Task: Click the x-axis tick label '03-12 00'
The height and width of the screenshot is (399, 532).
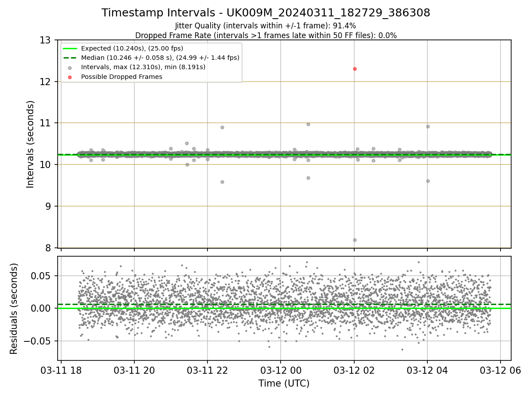Action: [x=281, y=371]
